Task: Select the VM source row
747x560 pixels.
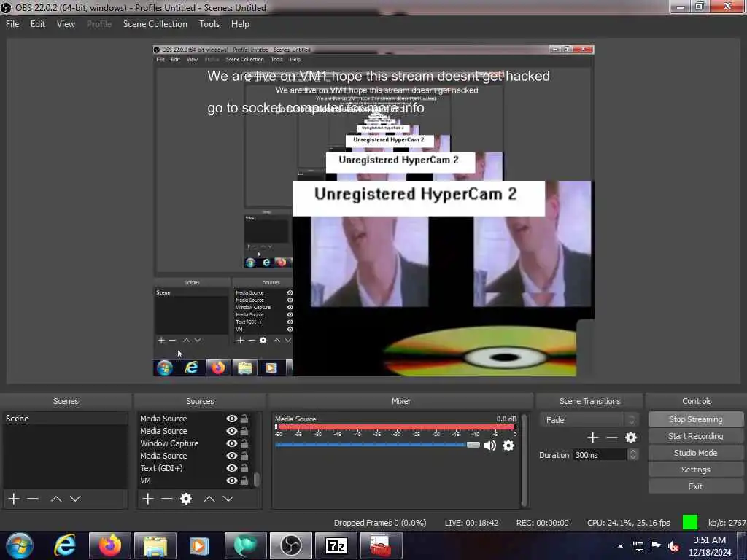Action: pos(194,481)
